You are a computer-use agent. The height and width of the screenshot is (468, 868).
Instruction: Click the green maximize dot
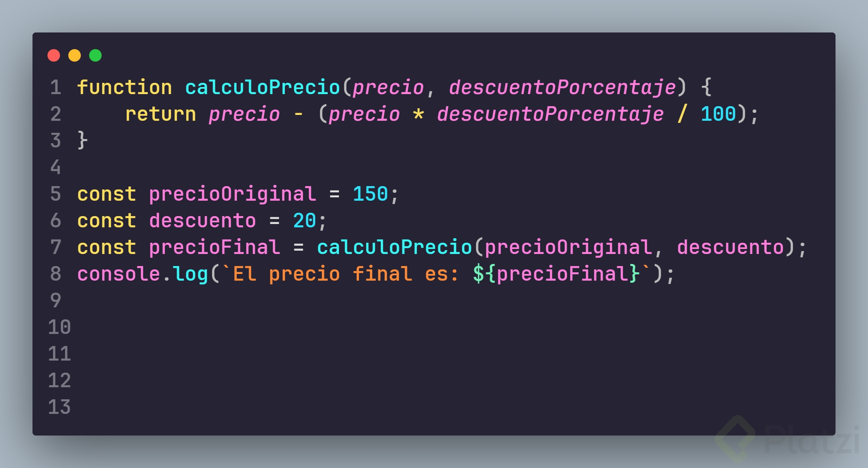click(95, 55)
